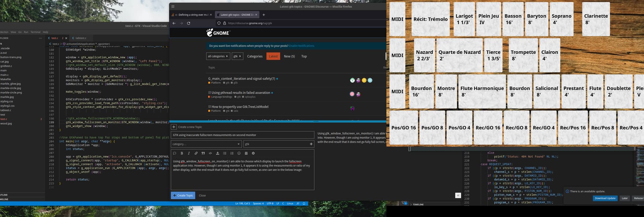
Task: Insert a hyperlink with the composer link icon
Action: point(196,153)
